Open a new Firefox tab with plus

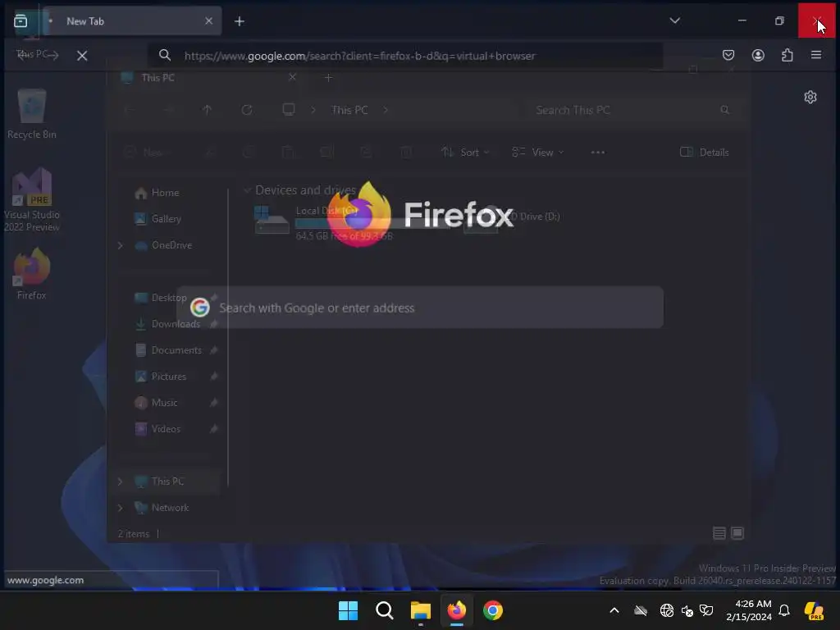point(240,21)
